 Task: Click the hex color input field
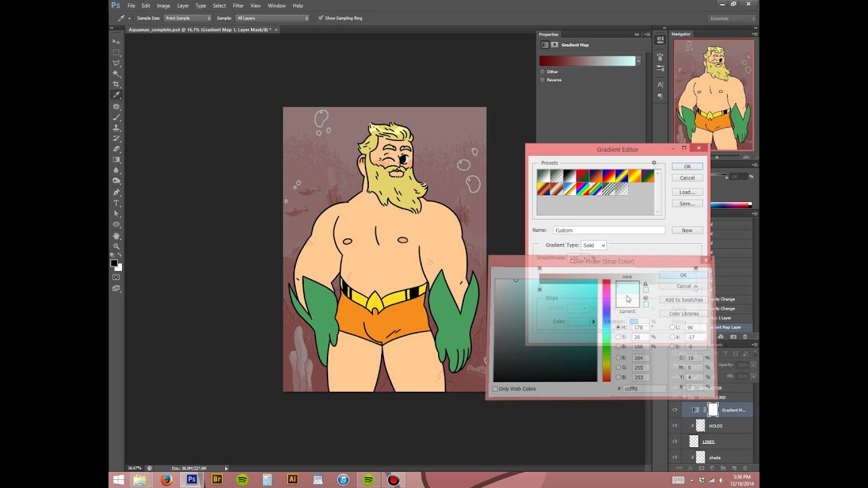(x=644, y=389)
